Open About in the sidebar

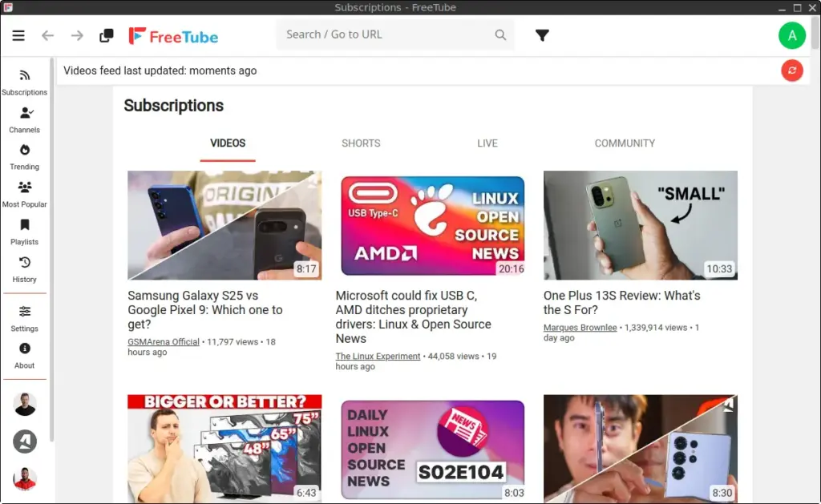[25, 357]
